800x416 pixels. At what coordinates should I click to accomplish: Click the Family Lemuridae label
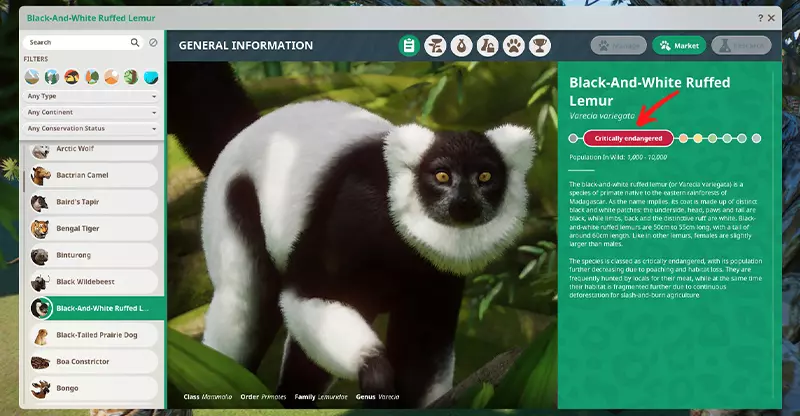click(321, 397)
